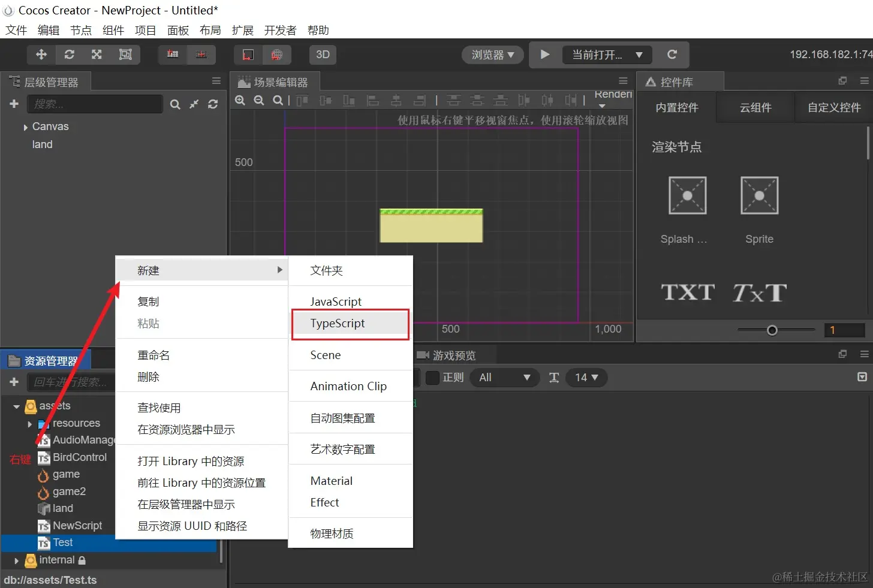The width and height of the screenshot is (873, 588).
Task: Refresh the preview with the reload icon
Action: (672, 55)
